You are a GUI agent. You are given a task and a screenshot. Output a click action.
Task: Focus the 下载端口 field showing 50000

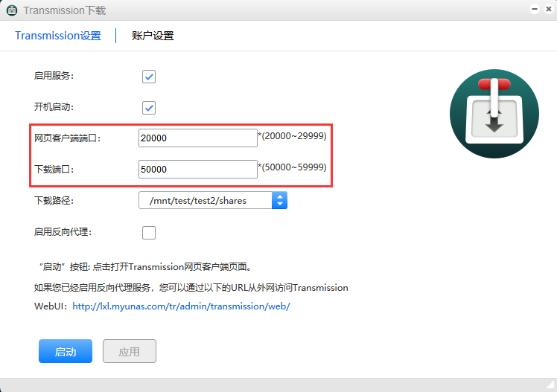point(198,169)
